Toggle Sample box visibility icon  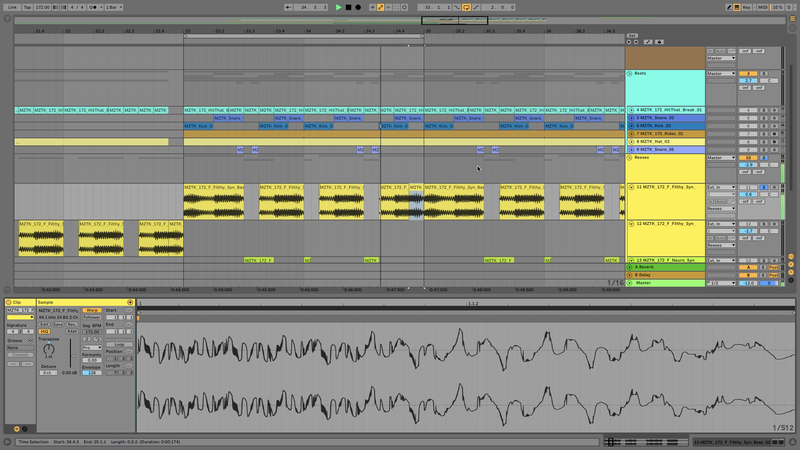[16, 429]
